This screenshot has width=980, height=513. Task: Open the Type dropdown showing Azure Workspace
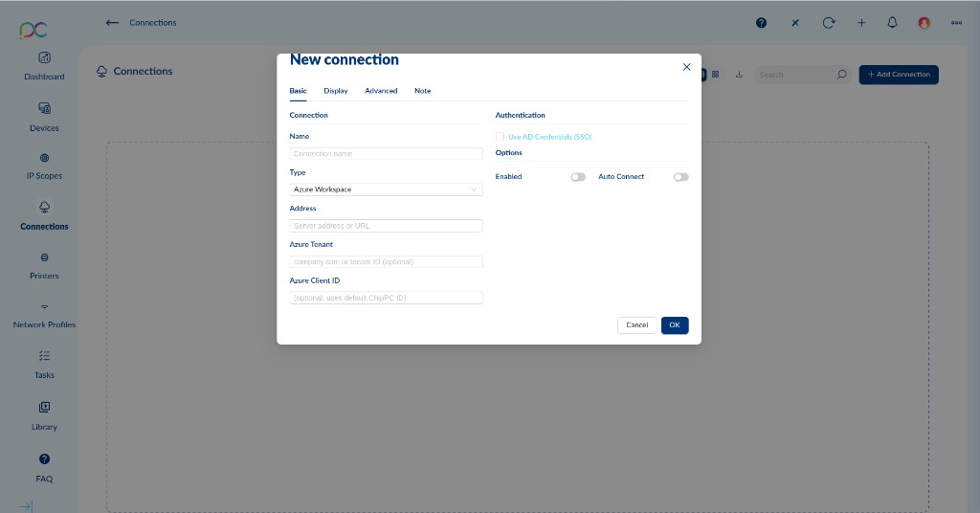coord(387,190)
